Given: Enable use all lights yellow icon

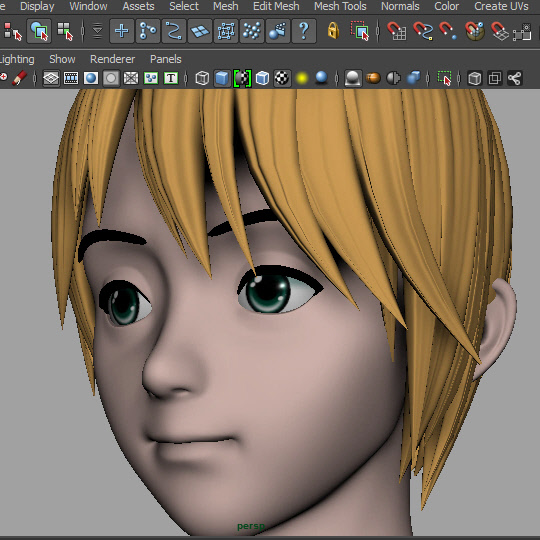Looking at the screenshot, I should 302,78.
